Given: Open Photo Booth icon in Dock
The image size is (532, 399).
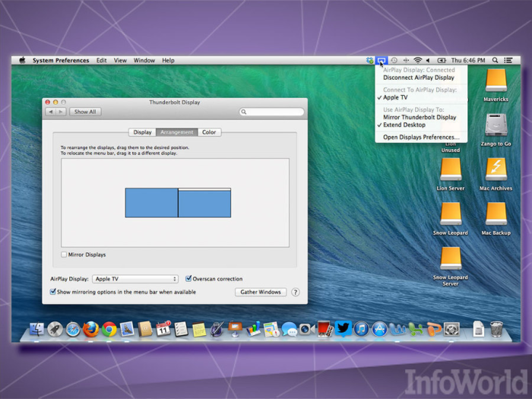Looking at the screenshot, I should 325,329.
